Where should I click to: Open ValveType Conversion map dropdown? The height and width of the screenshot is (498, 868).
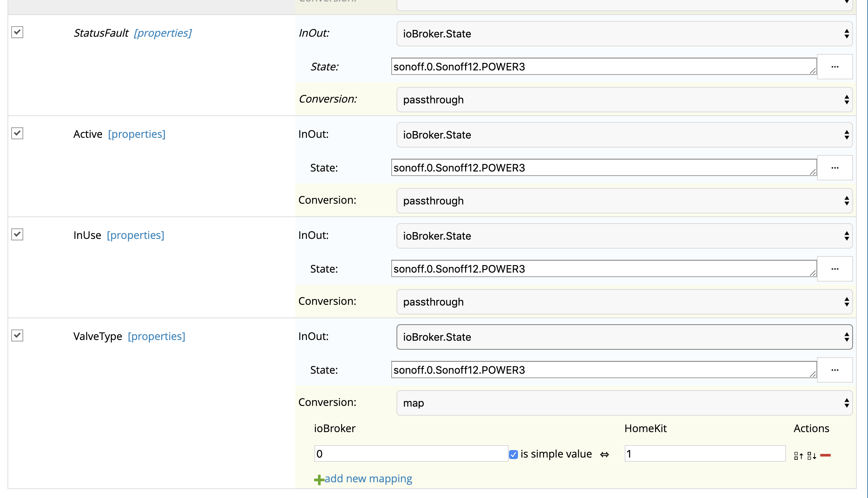tap(624, 403)
